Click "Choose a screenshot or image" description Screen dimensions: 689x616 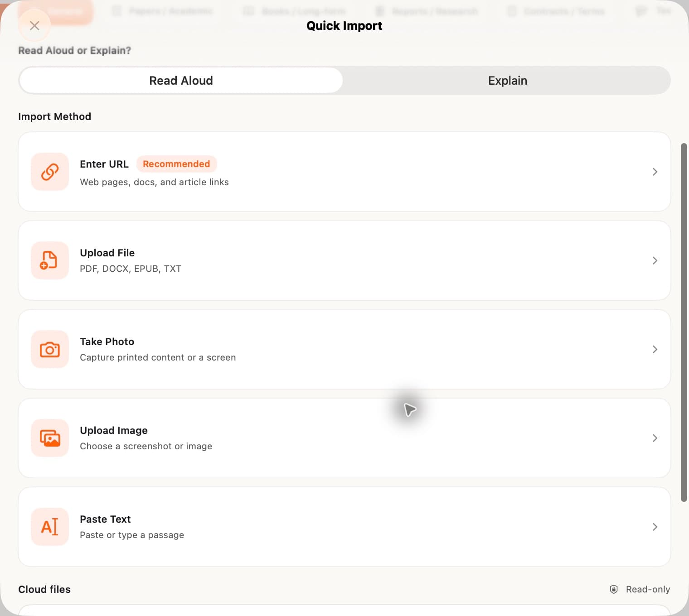coord(146,446)
